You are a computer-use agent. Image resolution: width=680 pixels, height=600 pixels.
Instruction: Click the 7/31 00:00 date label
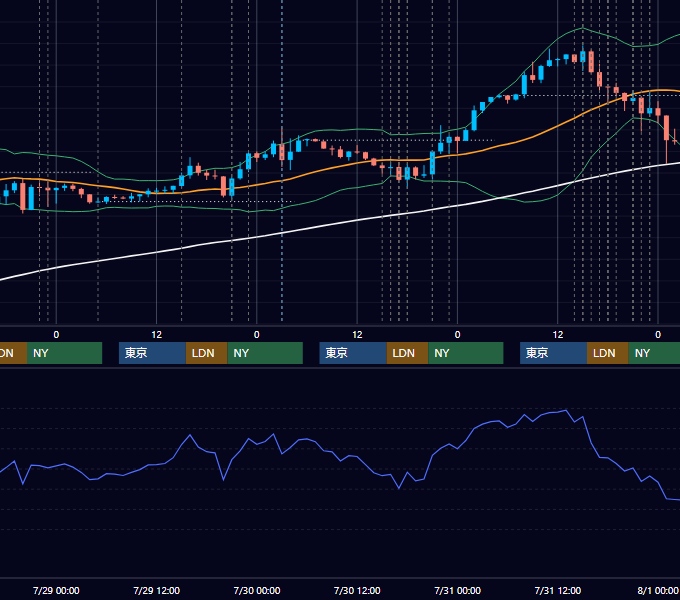[458, 590]
